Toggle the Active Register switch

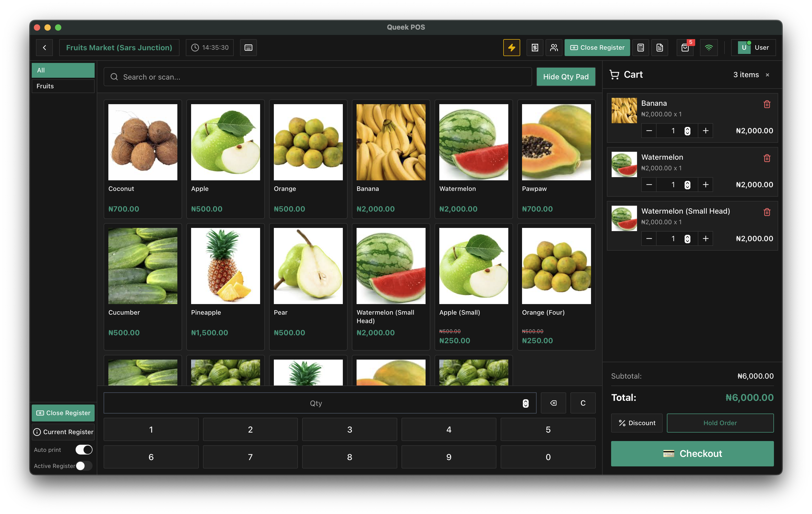coord(84,466)
